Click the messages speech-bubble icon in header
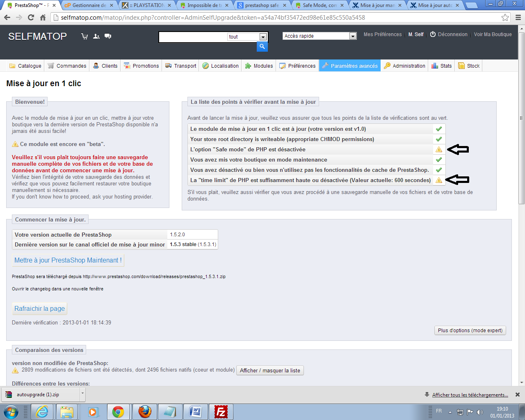Viewport: 525px width, 420px height. [108, 36]
